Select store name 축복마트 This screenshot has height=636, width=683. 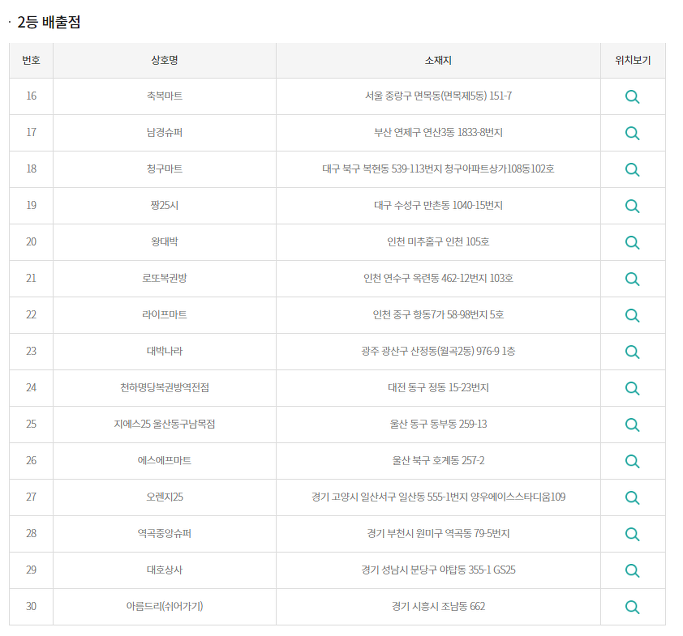coord(165,96)
